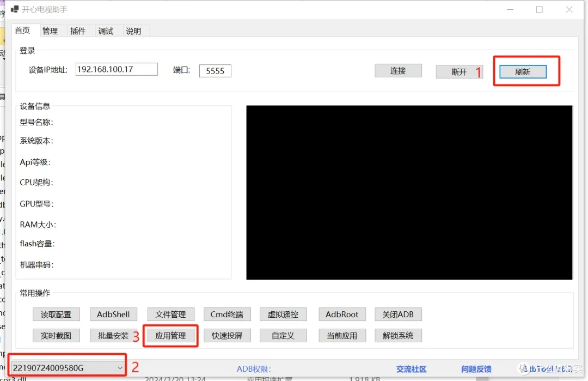The width and height of the screenshot is (588, 381).
Task: Open AdbShell
Action: point(113,315)
